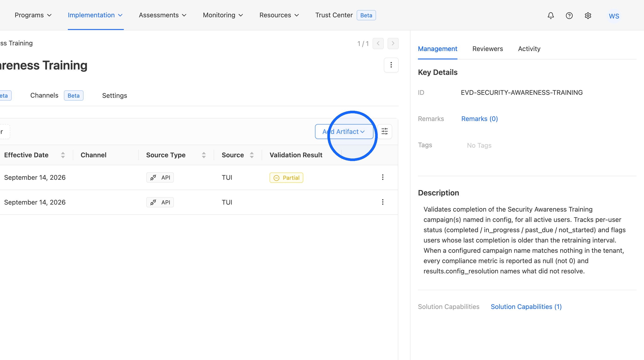This screenshot has height=360, width=644.
Task: Click the 1 / 1 pagination counter
Action: 363,44
